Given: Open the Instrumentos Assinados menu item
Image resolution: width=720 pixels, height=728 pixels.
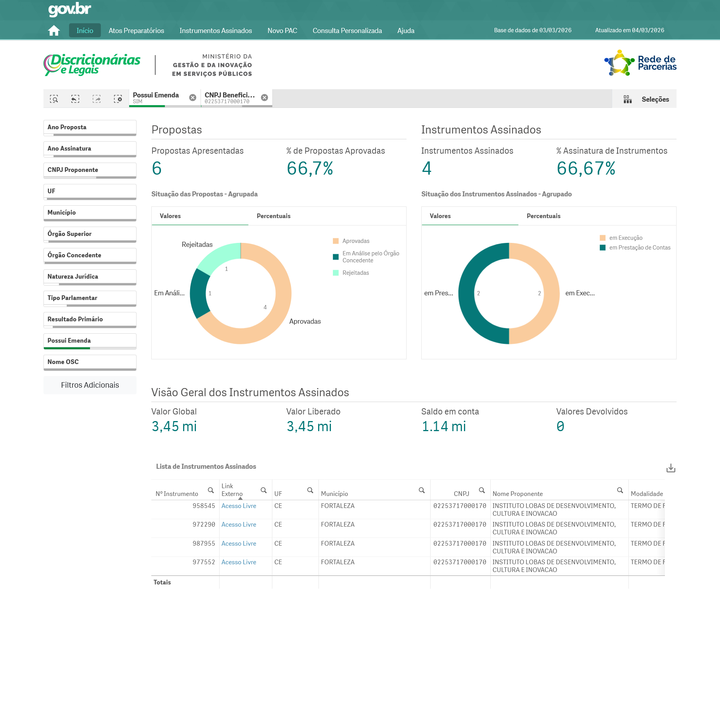Looking at the screenshot, I should tap(216, 31).
